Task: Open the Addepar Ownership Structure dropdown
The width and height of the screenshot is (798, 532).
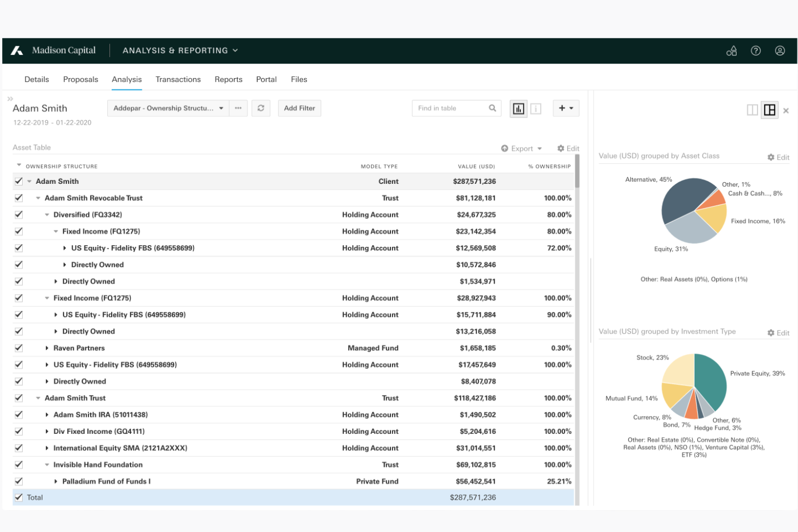Action: pyautogui.click(x=167, y=108)
